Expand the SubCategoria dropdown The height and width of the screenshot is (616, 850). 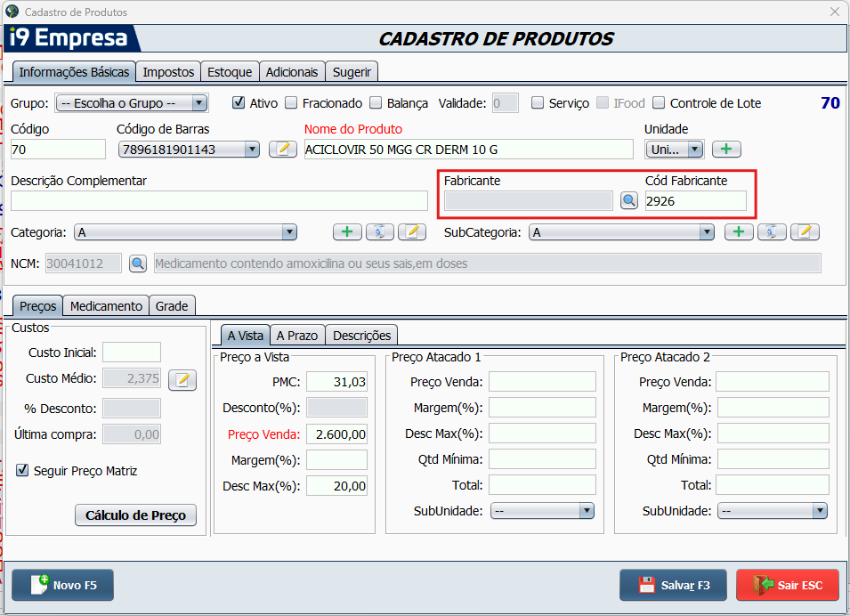pyautogui.click(x=706, y=232)
